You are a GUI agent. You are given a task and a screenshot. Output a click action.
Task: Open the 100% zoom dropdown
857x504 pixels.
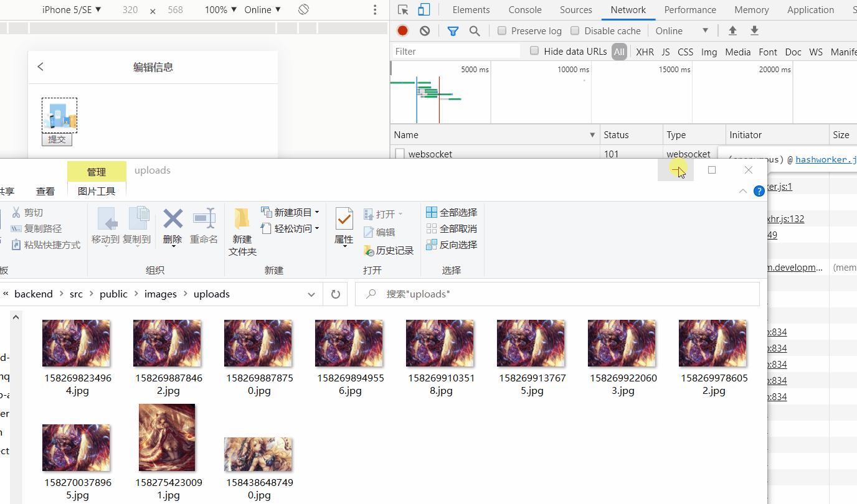point(221,10)
